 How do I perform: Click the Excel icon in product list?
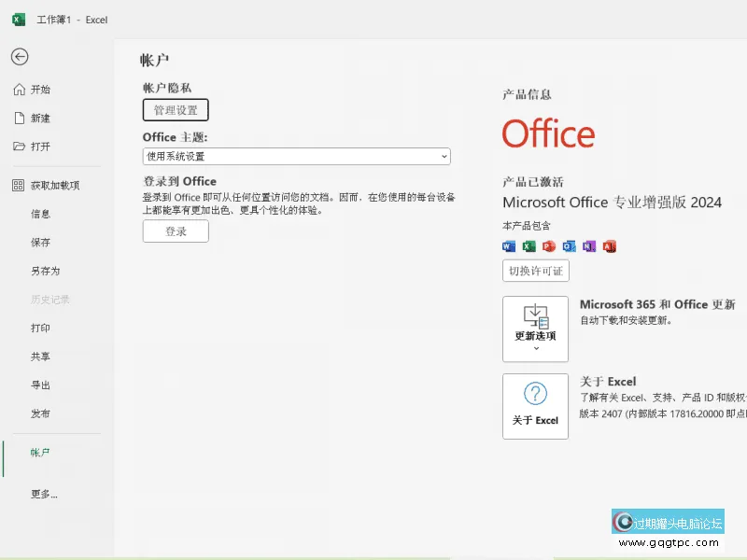pos(529,245)
